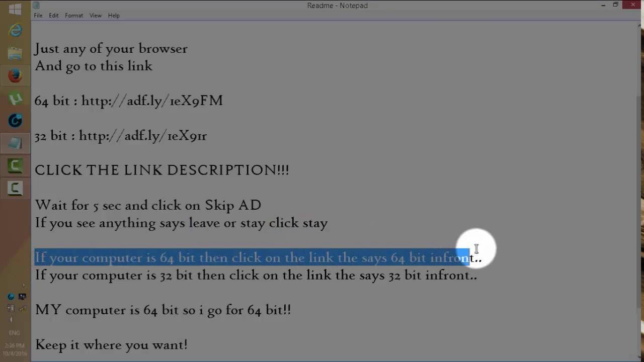Switch to Firefox in the taskbar

pyautogui.click(x=15, y=75)
